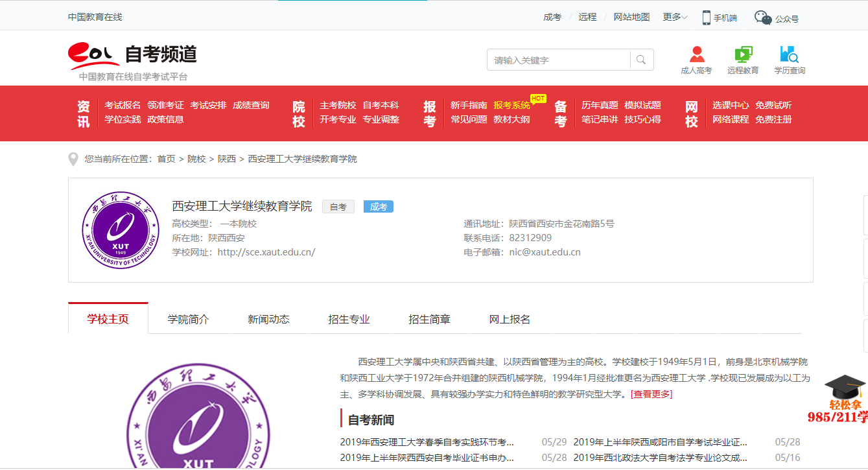868x470 pixels.
Task: Open 专业调整 in nav
Action: (381, 119)
